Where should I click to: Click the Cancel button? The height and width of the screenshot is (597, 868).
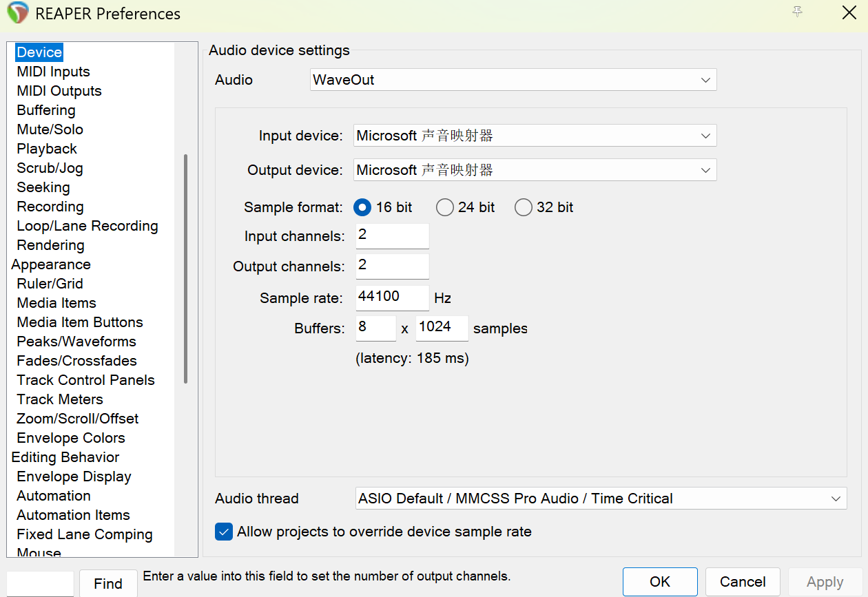pos(742,582)
